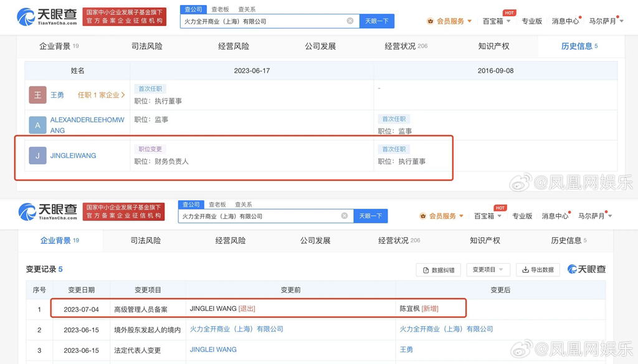Viewport: 638px width, 364px height.
Task: Click the red 官方备案企业征信机构 badge on the 历史信息 page
Action: 125,17
